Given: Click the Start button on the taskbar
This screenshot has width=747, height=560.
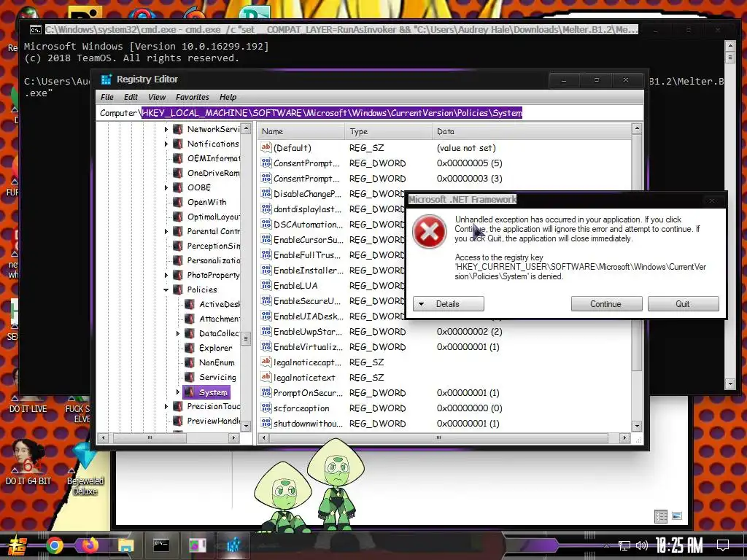Looking at the screenshot, I should tap(18, 546).
